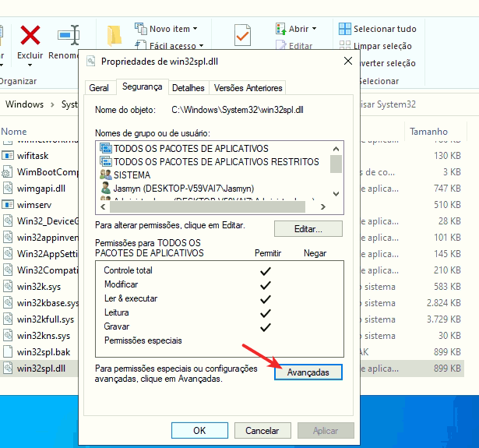Select the Jasmyn (DESKTOP-V59VAI7\Jasmyn) entry

pyautogui.click(x=183, y=189)
